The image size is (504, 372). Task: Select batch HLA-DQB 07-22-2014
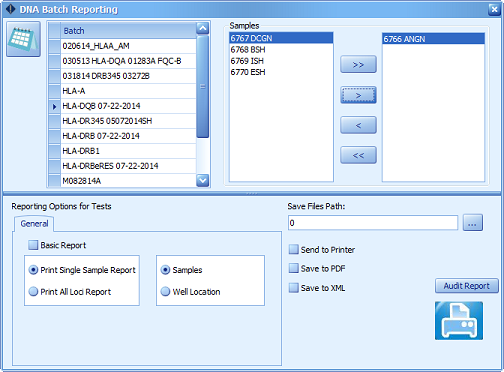[x=128, y=106]
